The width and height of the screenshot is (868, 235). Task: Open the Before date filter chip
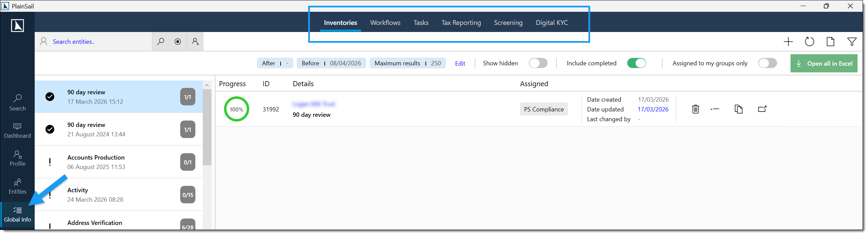(331, 63)
